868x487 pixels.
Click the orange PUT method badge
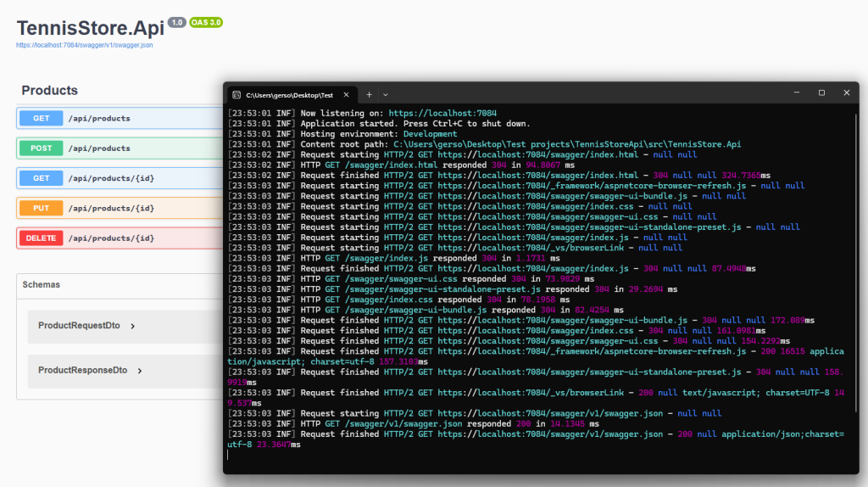click(41, 209)
